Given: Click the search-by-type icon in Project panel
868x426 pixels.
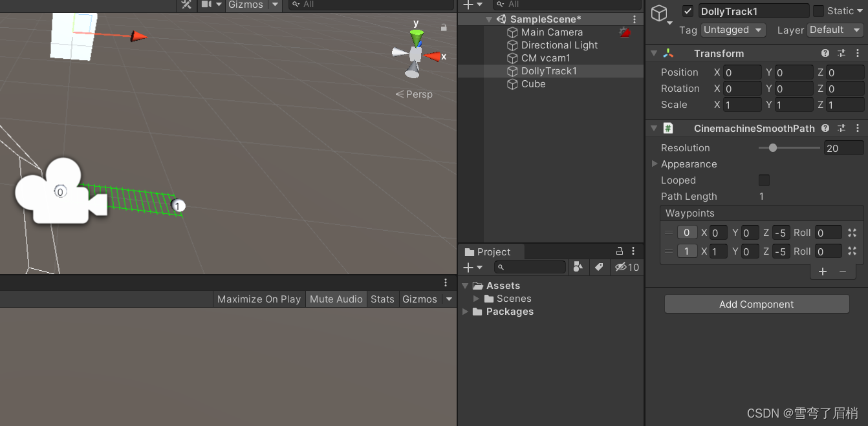Looking at the screenshot, I should pyautogui.click(x=578, y=267).
